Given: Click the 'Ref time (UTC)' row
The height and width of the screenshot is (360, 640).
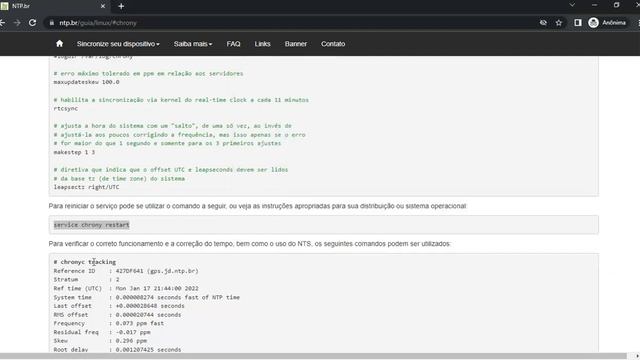Looking at the screenshot, I should point(126,289).
